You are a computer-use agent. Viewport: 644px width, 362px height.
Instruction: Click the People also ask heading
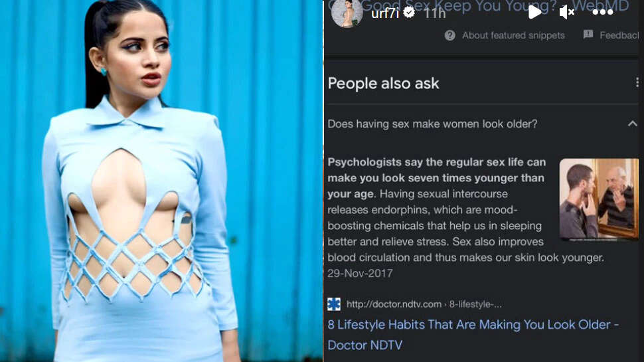[383, 84]
